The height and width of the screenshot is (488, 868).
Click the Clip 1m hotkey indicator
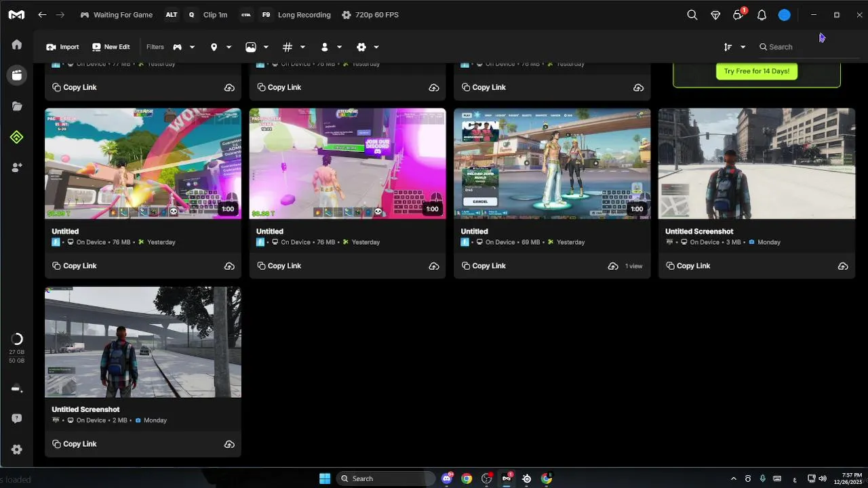tap(196, 15)
